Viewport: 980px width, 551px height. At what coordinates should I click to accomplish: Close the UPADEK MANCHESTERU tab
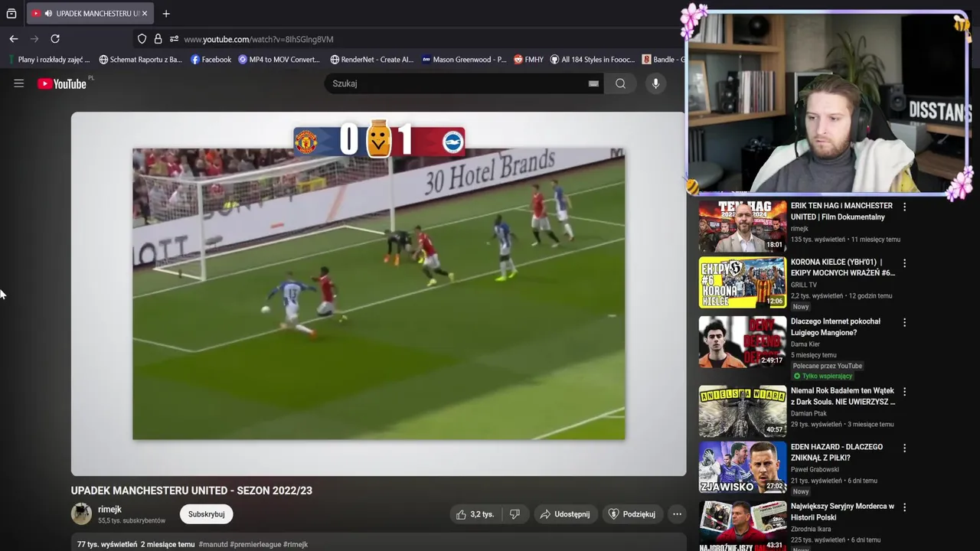(145, 14)
